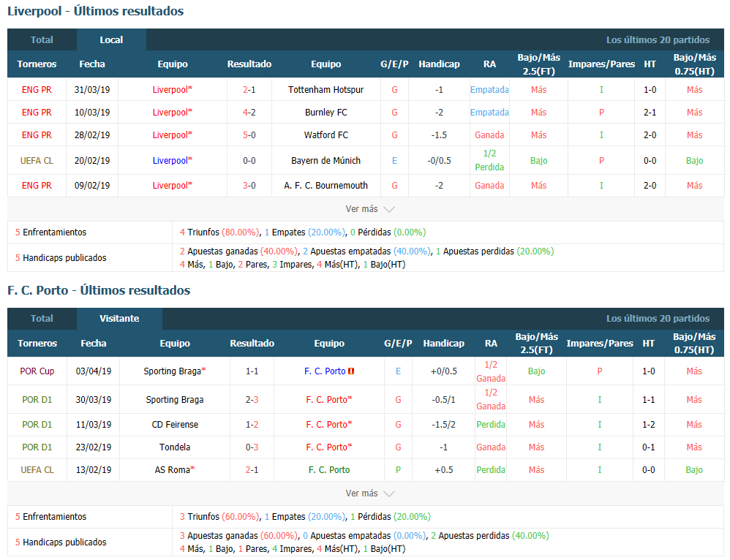Open 2-1 result against Tottenham Hotspur
The image size is (730, 560).
tap(249, 89)
